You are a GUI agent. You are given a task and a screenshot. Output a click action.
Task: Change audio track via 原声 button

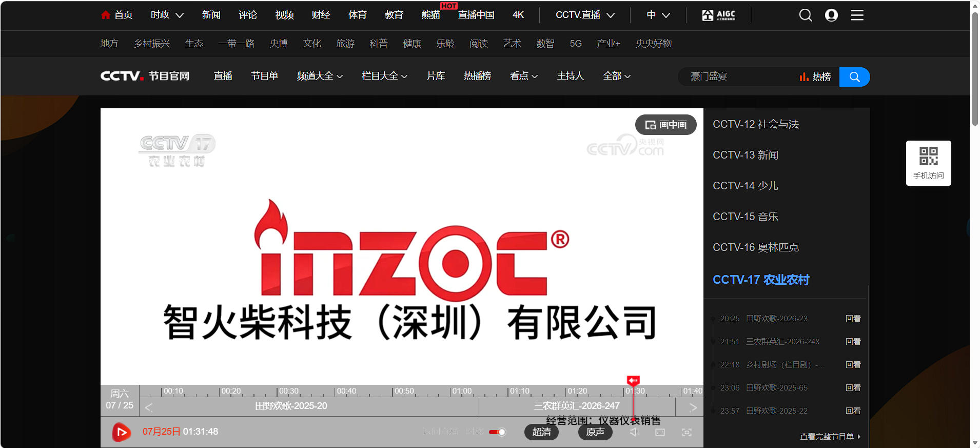[x=595, y=432]
